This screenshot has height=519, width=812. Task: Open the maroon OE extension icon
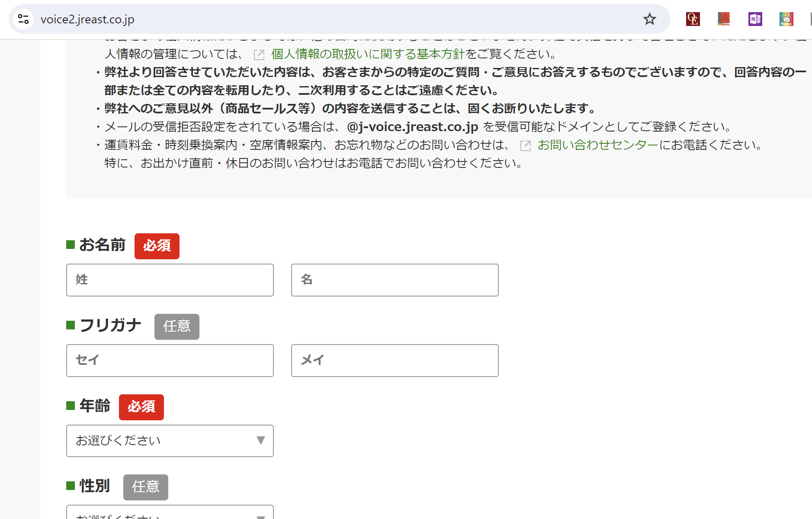[x=693, y=19]
